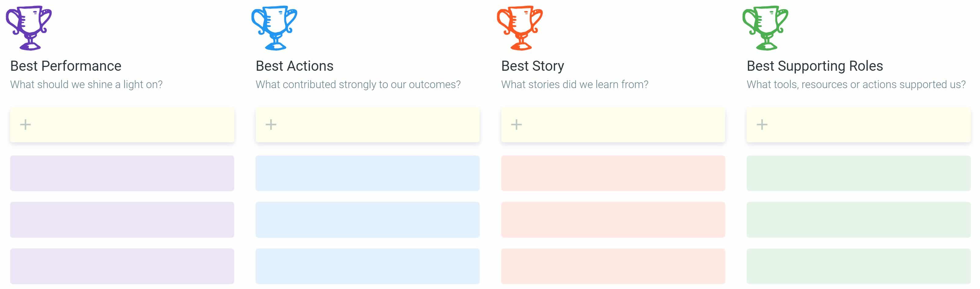Click the blue Best Actions trophy icon
Viewport: 980px width, 289px height.
[274, 28]
